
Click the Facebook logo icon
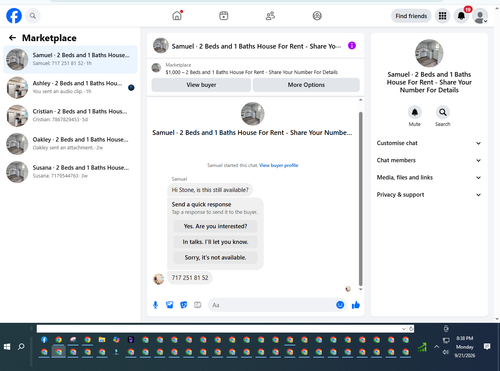pos(14,16)
